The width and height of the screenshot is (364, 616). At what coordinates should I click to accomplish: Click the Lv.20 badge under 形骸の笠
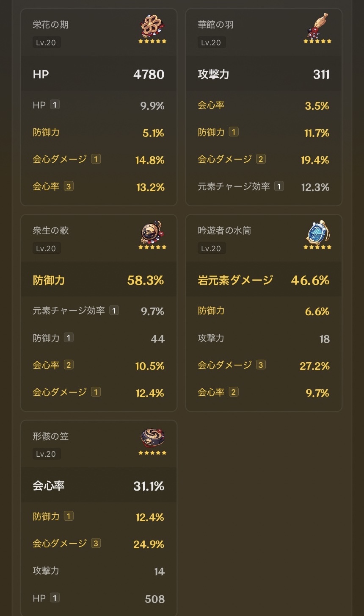click(x=46, y=454)
